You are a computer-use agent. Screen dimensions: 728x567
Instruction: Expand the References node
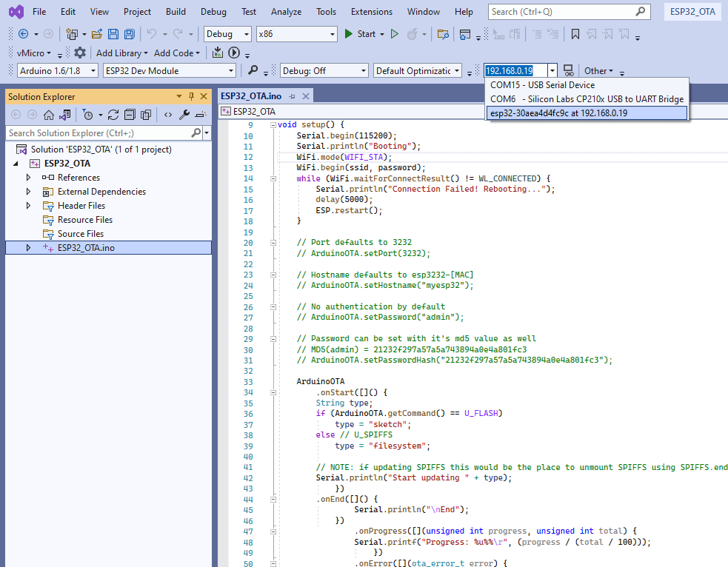28,177
